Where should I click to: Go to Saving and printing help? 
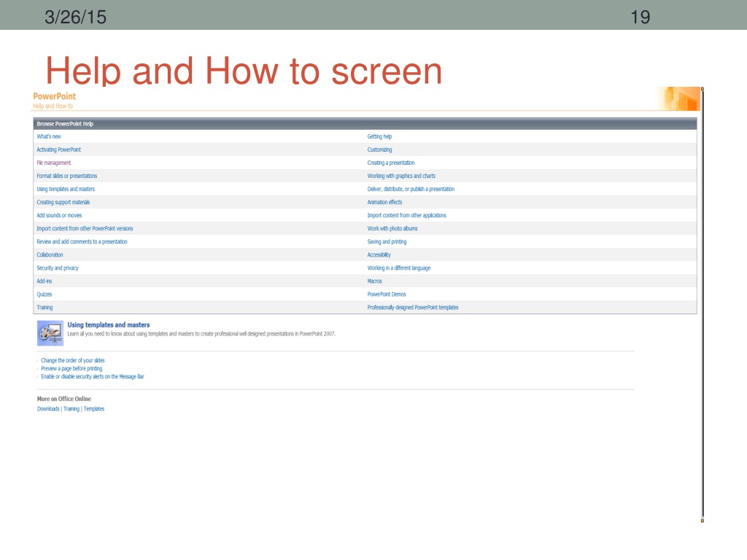click(387, 242)
